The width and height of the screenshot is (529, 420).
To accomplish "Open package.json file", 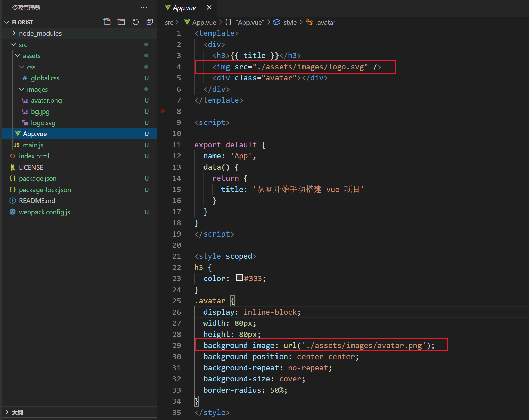I will click(x=79, y=178).
